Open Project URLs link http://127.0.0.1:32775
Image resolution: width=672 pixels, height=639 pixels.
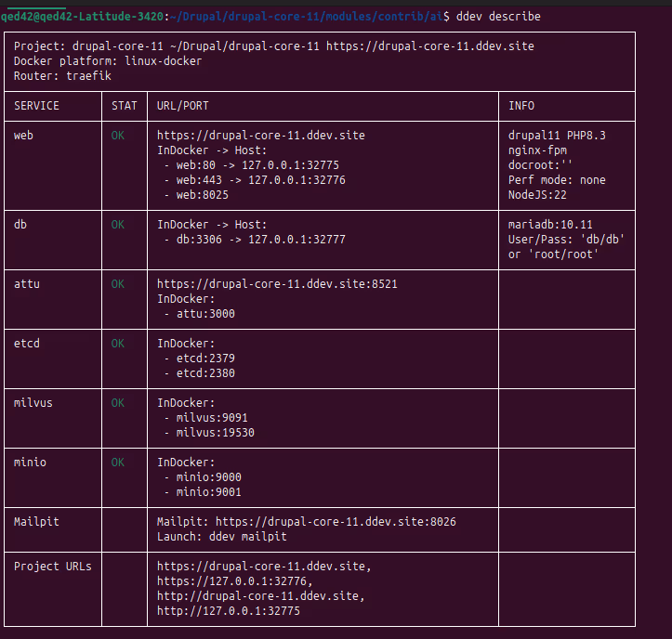click(229, 611)
